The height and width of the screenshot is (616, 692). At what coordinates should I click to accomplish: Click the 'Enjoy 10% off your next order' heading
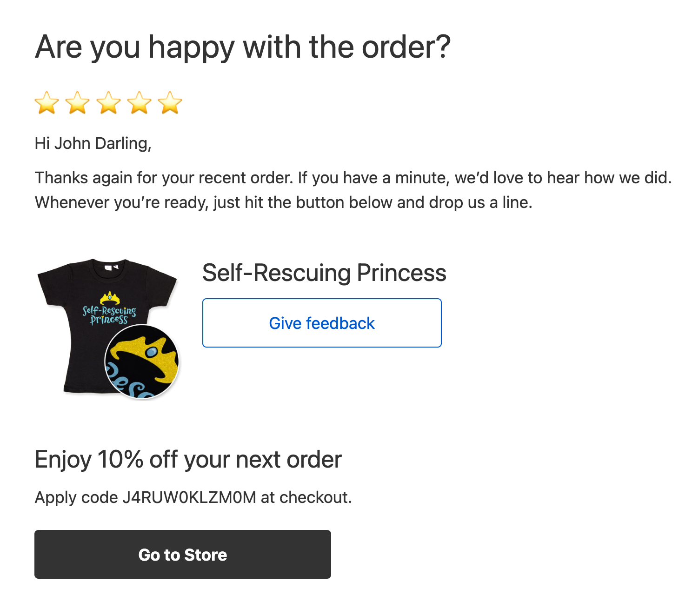(x=188, y=459)
